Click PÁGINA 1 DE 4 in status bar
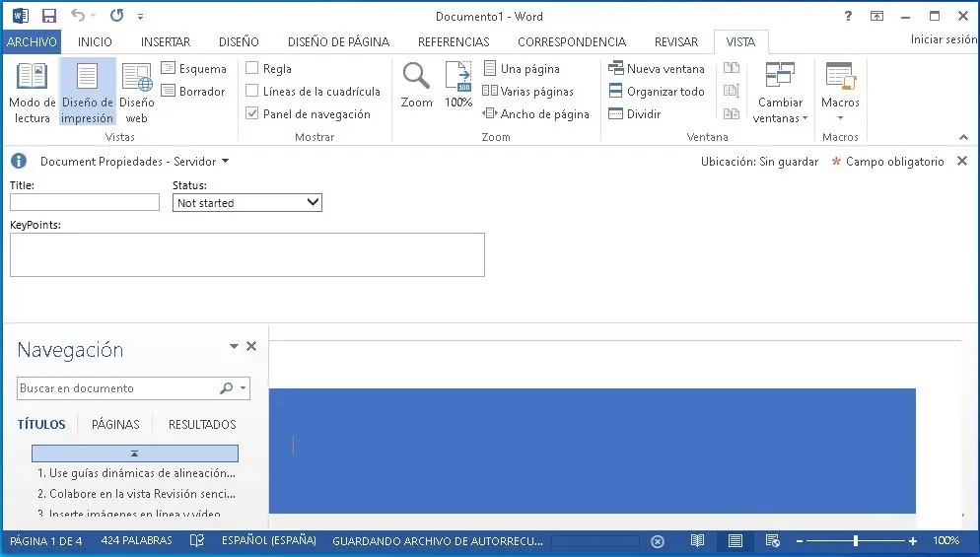 45,541
